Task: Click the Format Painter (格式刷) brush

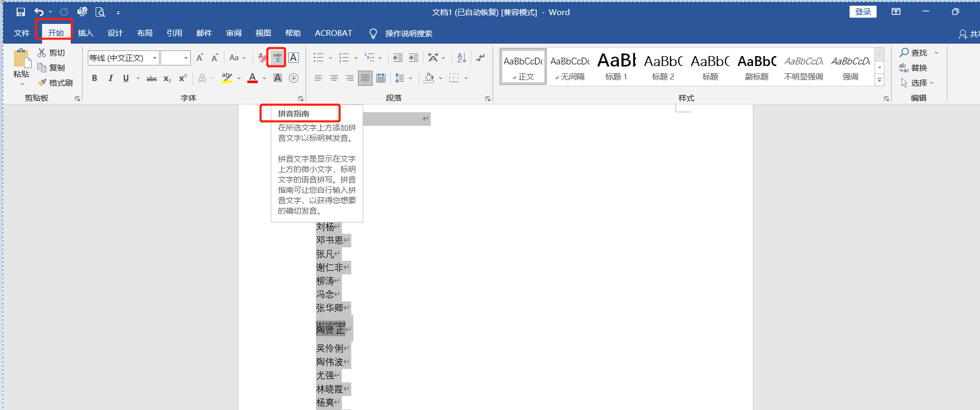Action: click(x=56, y=83)
